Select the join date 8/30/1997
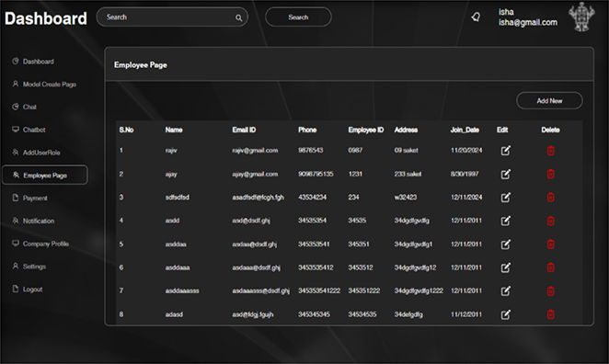Viewport: 609px width, 364px height. tap(465, 175)
